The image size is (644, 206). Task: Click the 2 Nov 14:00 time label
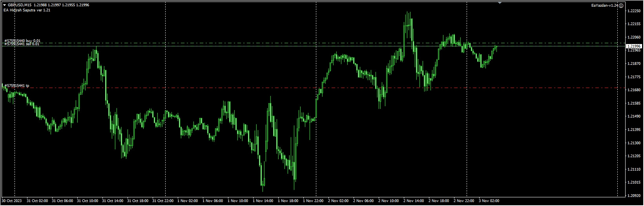click(x=414, y=201)
